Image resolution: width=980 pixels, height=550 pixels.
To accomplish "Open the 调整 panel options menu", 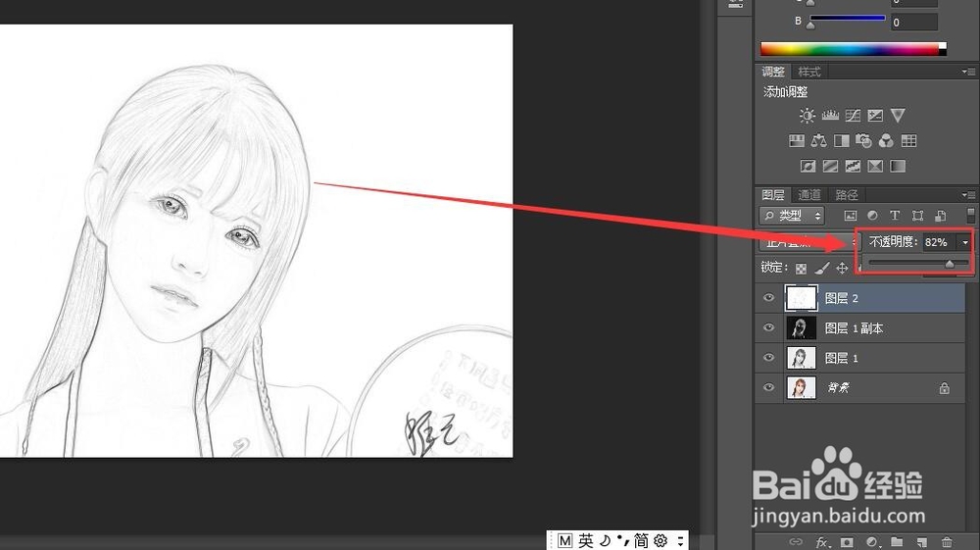I will pyautogui.click(x=968, y=72).
